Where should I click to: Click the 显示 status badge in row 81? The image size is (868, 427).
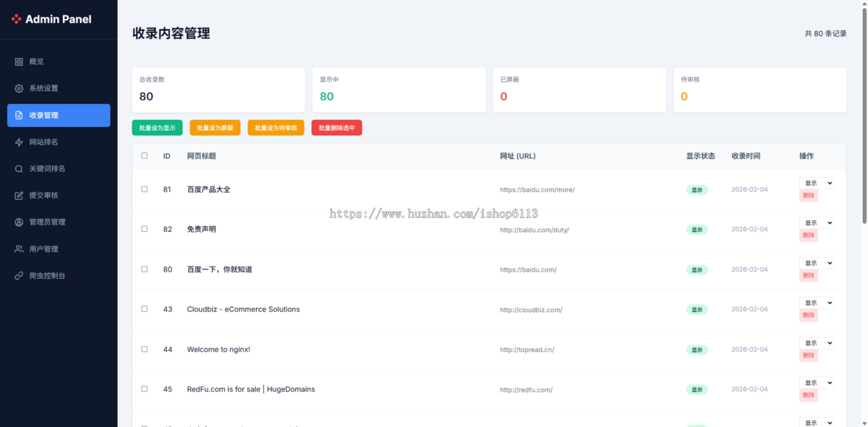[x=697, y=190]
